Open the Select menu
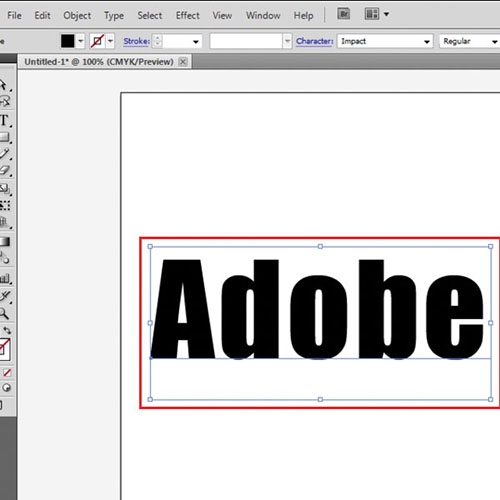 click(x=150, y=15)
